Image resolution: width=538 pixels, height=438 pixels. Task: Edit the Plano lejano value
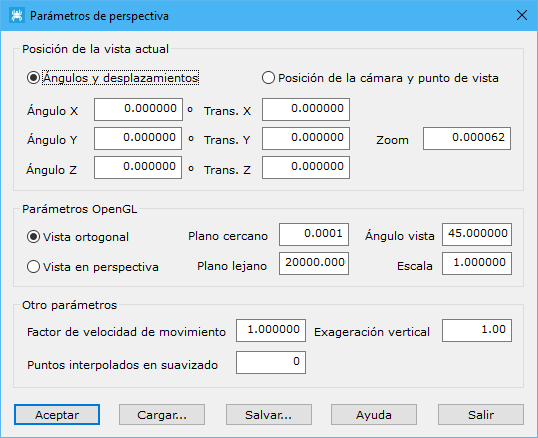point(314,263)
